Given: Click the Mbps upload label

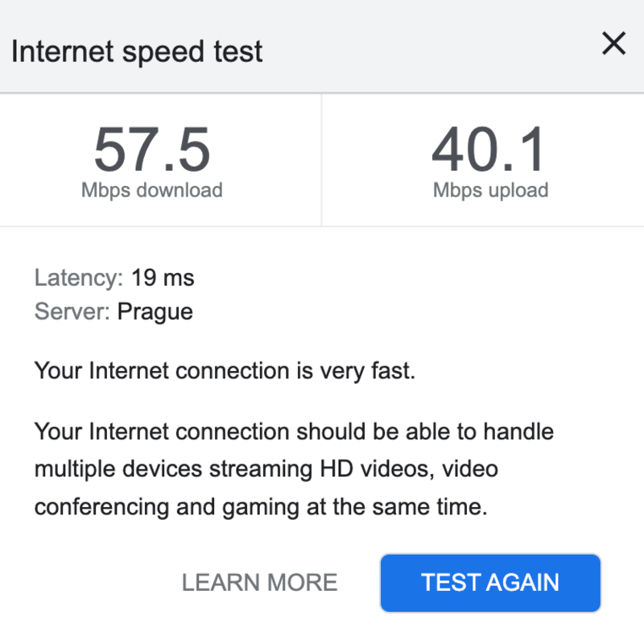Looking at the screenshot, I should [x=491, y=190].
